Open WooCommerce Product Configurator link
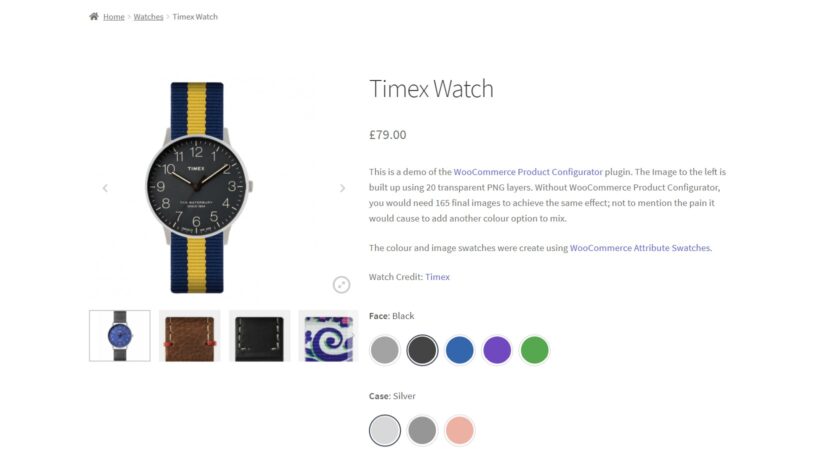Image resolution: width=820 pixels, height=468 pixels. pos(528,172)
